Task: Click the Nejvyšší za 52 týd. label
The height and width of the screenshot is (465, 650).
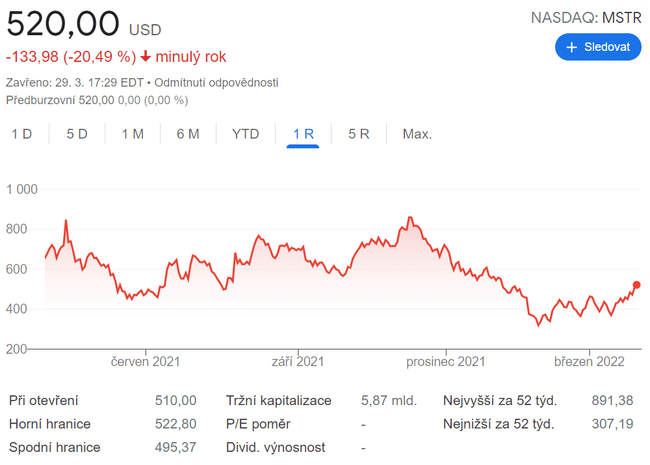Action: click(500, 400)
